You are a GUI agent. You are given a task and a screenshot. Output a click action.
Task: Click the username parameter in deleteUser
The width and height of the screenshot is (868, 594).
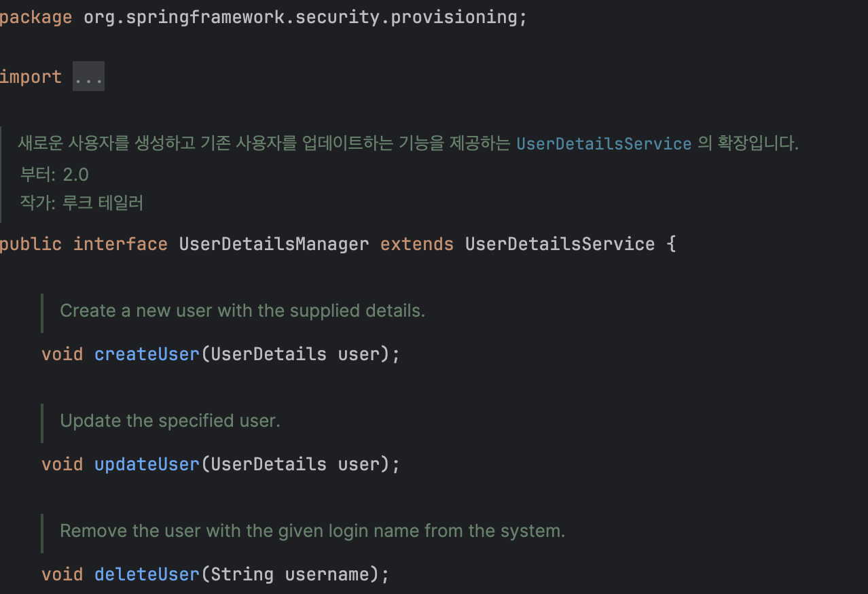pos(327,574)
